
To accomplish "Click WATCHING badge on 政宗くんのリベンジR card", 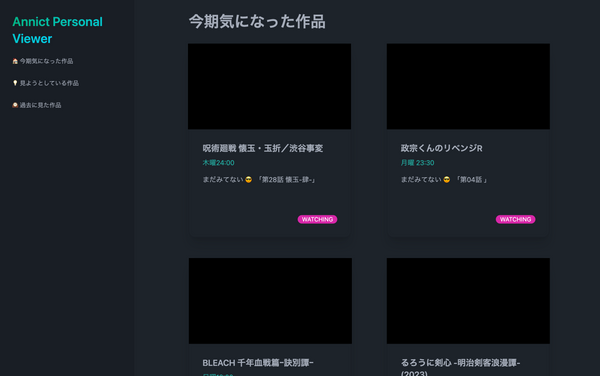I will tap(515, 219).
